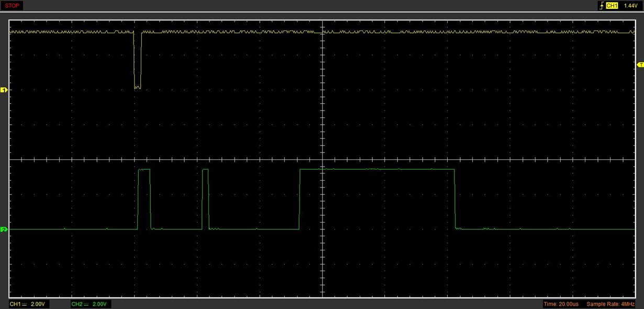Select the trigger level T marker
This screenshot has width=644, height=309.
(x=640, y=64)
